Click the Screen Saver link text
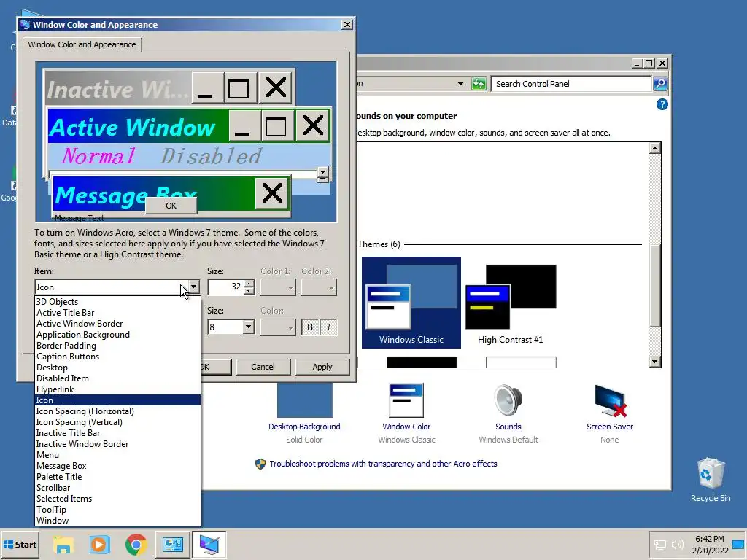Screen dimensions: 747x560 coord(610,427)
